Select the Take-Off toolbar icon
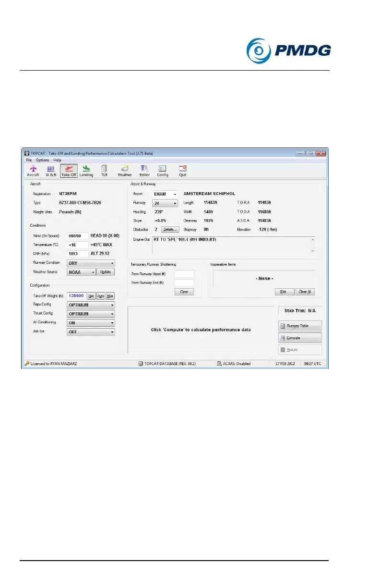This screenshot has height=588, width=380. click(x=69, y=171)
